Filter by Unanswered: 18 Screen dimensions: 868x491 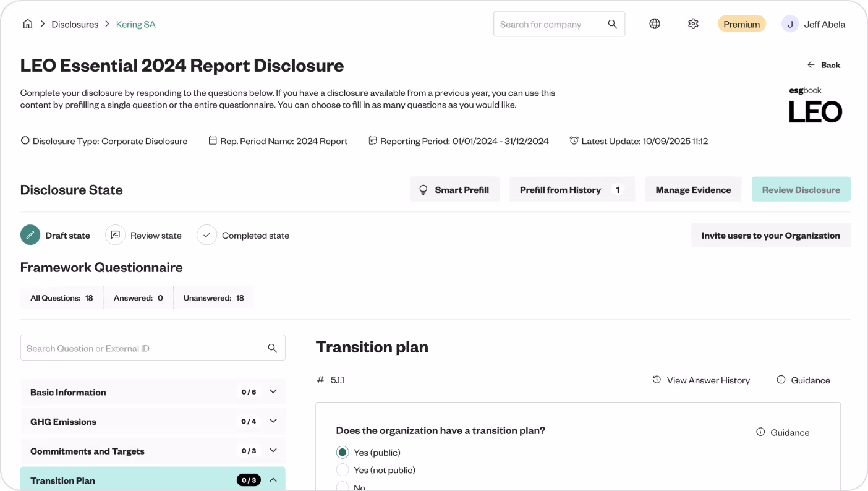214,297
